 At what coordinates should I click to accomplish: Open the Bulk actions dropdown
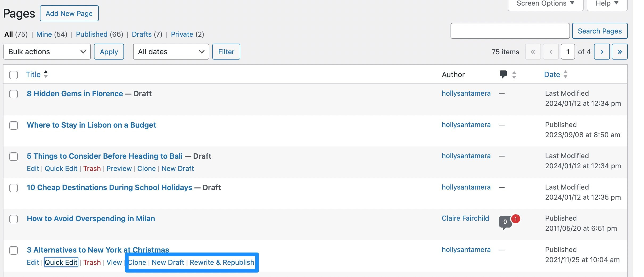[47, 52]
